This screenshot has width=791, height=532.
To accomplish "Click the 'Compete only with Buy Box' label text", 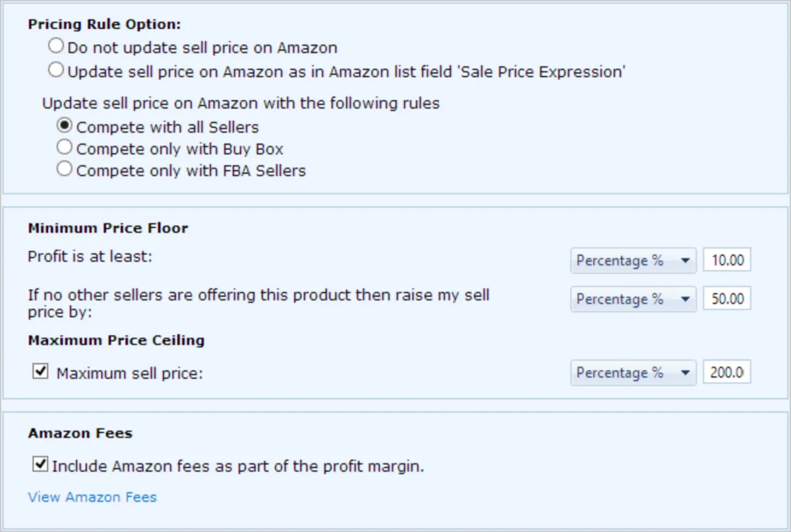I will tap(179, 149).
